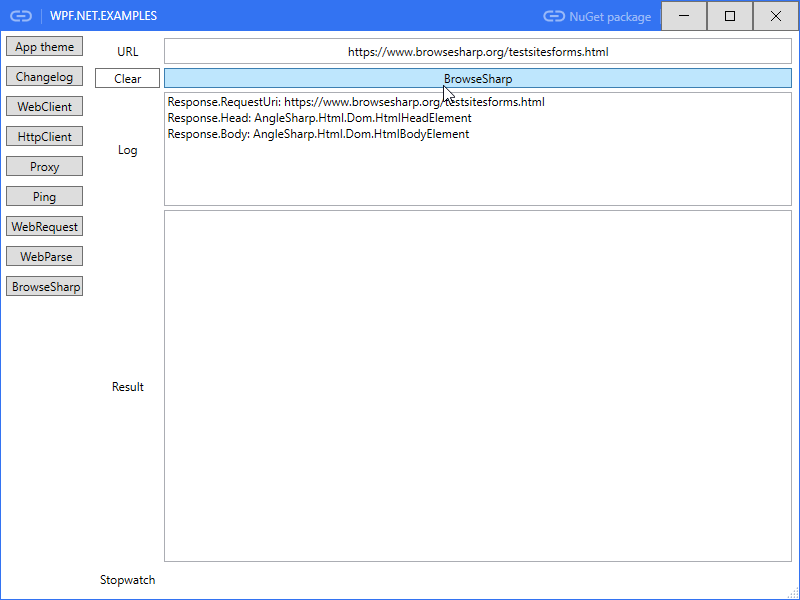Open the WebParse example
The width and height of the screenshot is (800, 600).
pos(44,257)
